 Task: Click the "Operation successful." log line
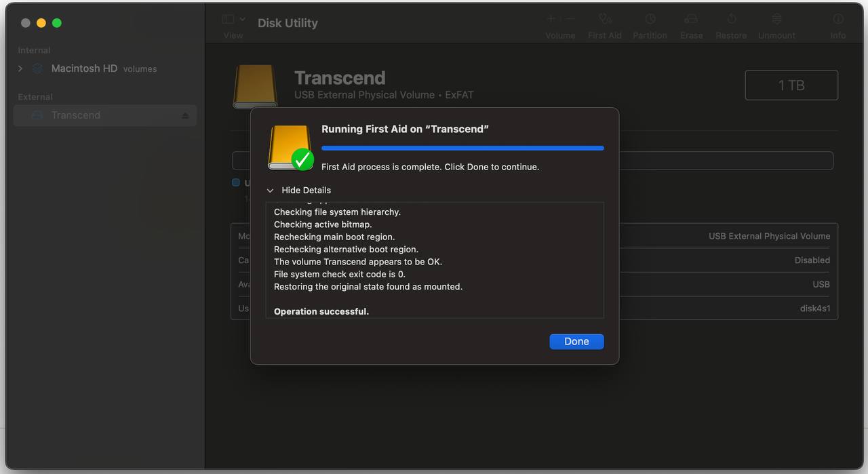[x=321, y=312]
